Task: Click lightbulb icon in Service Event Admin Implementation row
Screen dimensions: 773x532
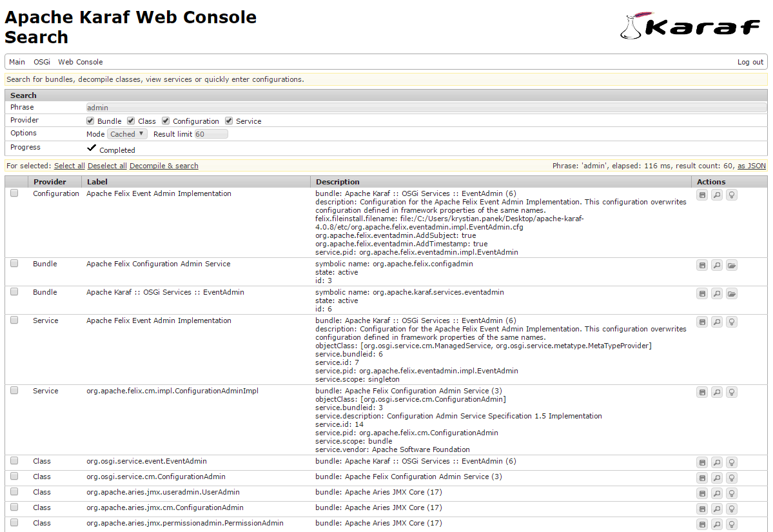Action: 732,322
